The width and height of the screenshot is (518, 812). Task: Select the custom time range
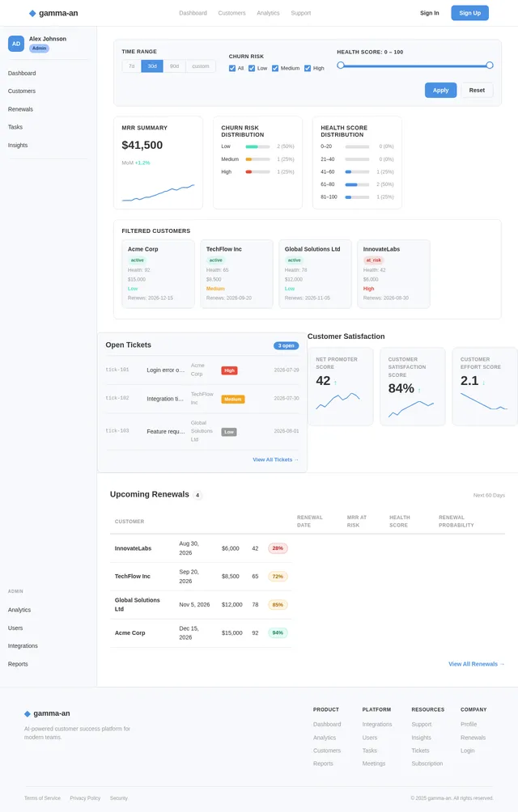[201, 66]
